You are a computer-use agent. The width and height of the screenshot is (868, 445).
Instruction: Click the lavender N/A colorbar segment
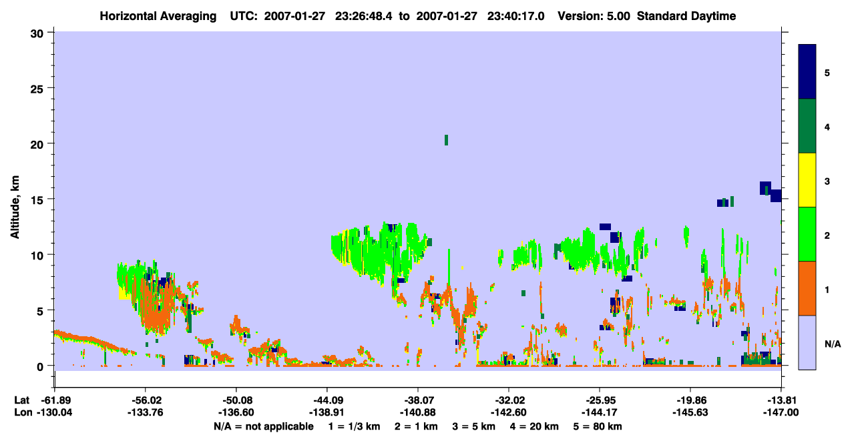point(807,342)
